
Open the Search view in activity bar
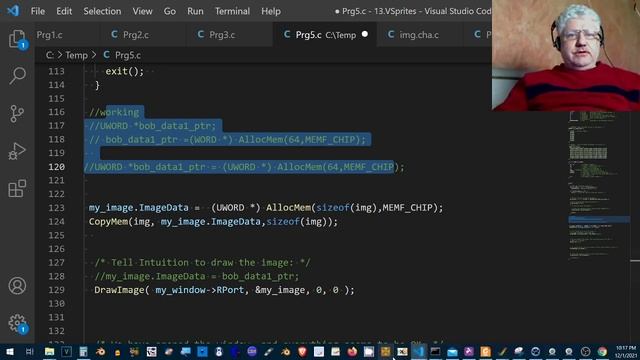click(x=17, y=76)
